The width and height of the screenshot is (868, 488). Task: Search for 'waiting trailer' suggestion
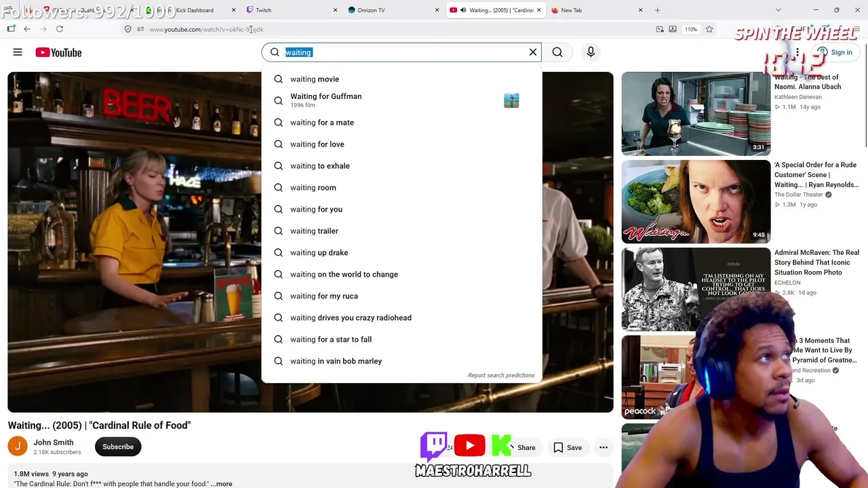pyautogui.click(x=401, y=231)
